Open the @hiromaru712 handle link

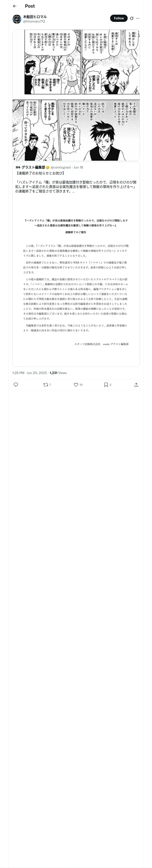click(34, 21)
